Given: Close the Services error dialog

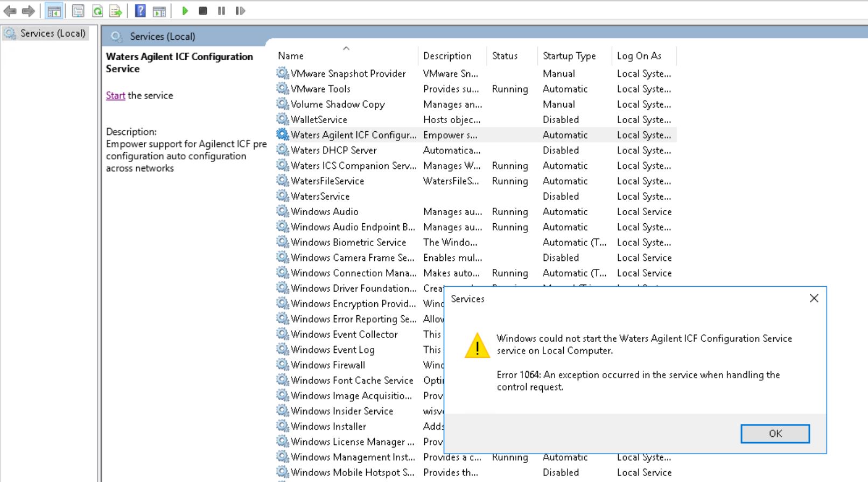Looking at the screenshot, I should [814, 298].
